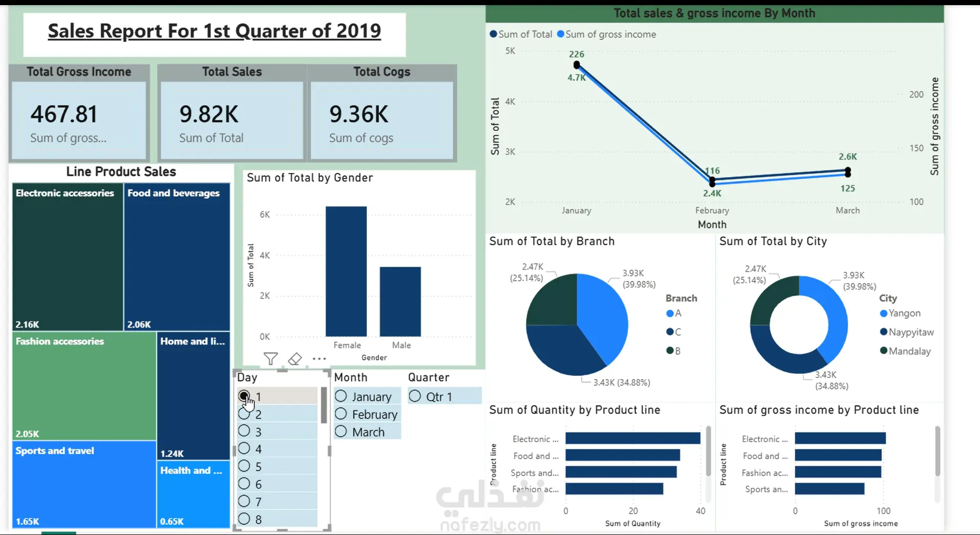Select Day 6 radio button

click(x=244, y=483)
